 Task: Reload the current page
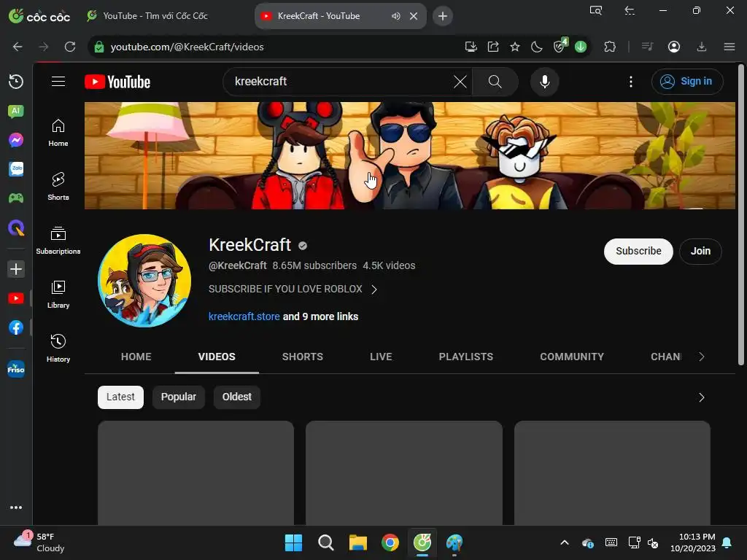pyautogui.click(x=70, y=47)
